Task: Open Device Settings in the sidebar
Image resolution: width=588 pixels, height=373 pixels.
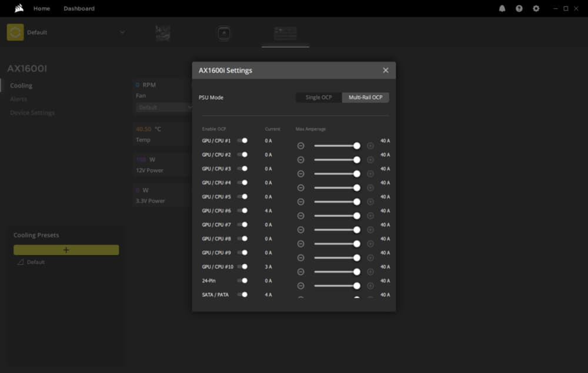Action: [x=32, y=112]
